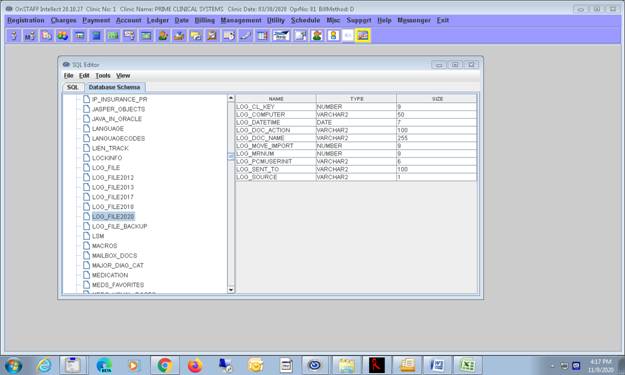
Task: Select LOG_FILE_BACKUP table in schema tree
Action: point(119,226)
